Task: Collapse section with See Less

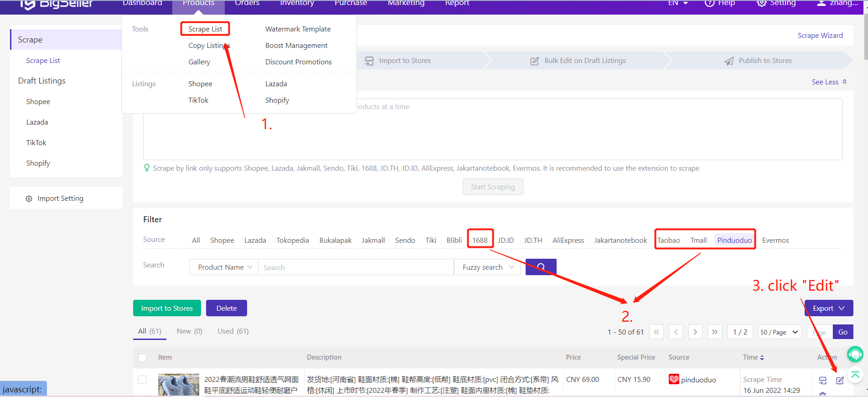Action: 829,82
